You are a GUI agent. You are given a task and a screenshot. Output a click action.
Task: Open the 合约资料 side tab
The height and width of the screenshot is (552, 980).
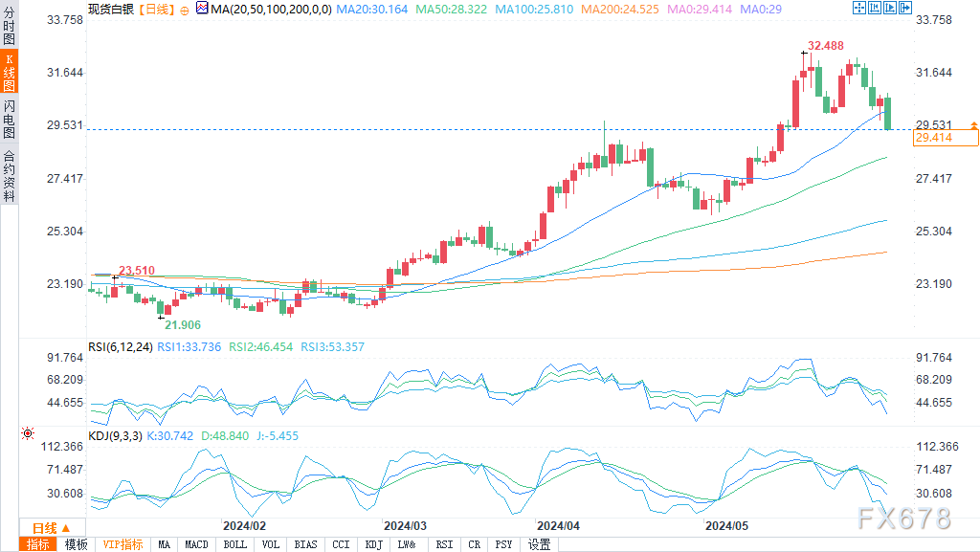9,176
